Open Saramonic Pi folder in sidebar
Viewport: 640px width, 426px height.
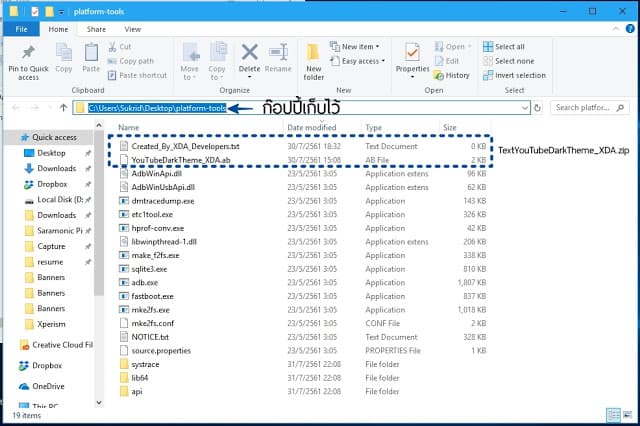[60, 231]
